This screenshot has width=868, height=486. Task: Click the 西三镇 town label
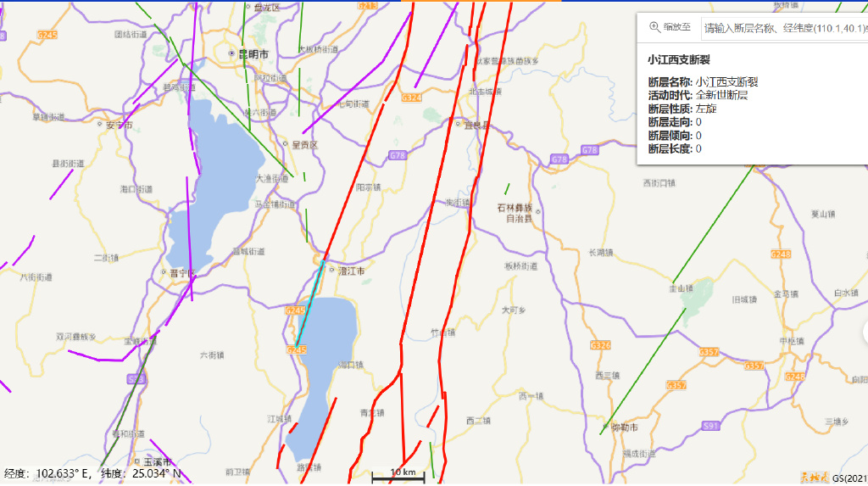(607, 375)
